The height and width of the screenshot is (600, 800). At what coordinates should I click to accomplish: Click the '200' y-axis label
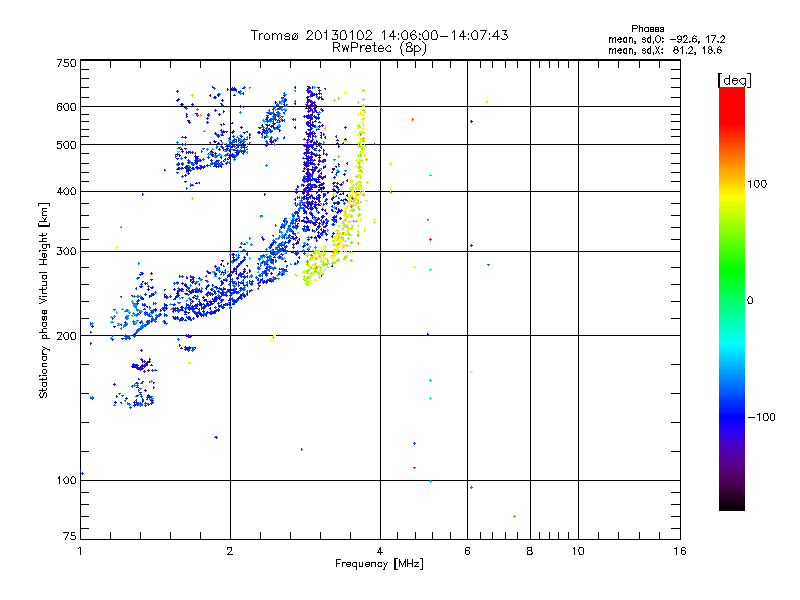66,336
